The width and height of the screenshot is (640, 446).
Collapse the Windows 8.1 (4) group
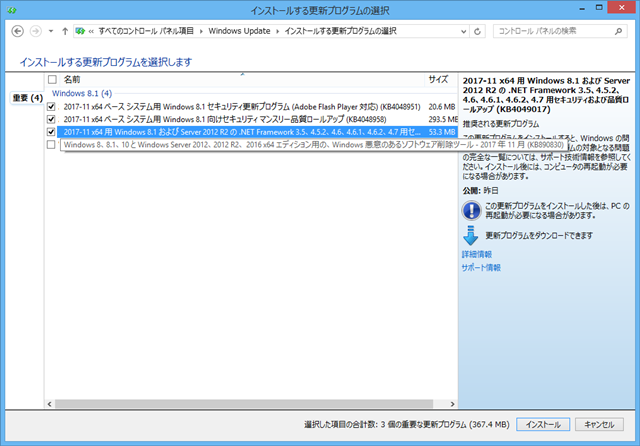click(82, 93)
